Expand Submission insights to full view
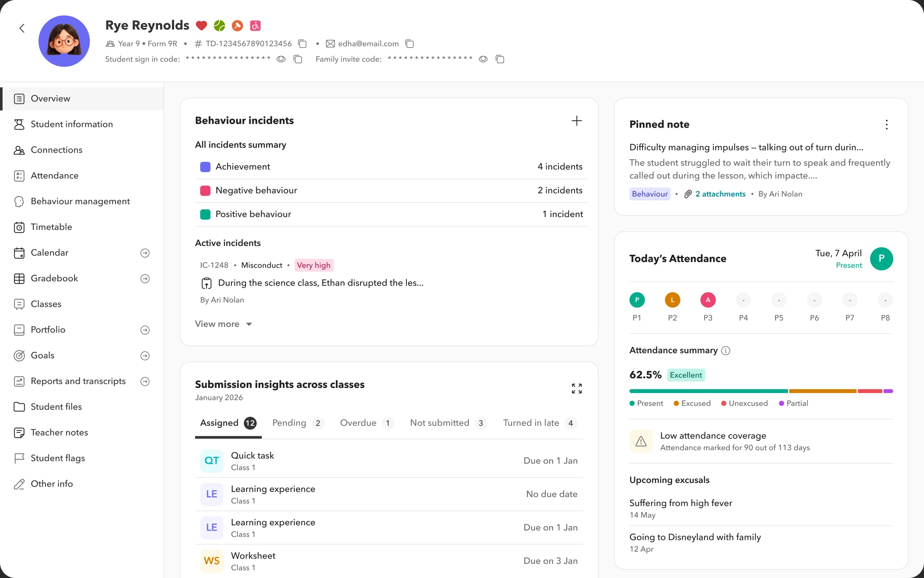Viewport: 924px width, 578px height. (577, 388)
